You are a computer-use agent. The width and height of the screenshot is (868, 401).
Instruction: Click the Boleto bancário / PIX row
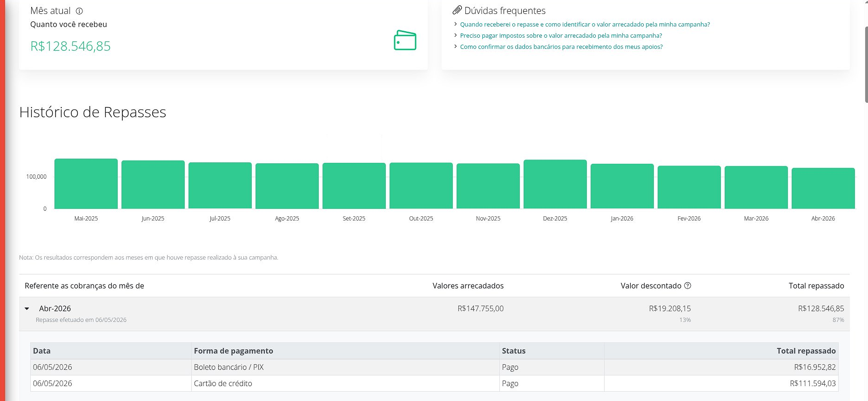tap(434, 367)
